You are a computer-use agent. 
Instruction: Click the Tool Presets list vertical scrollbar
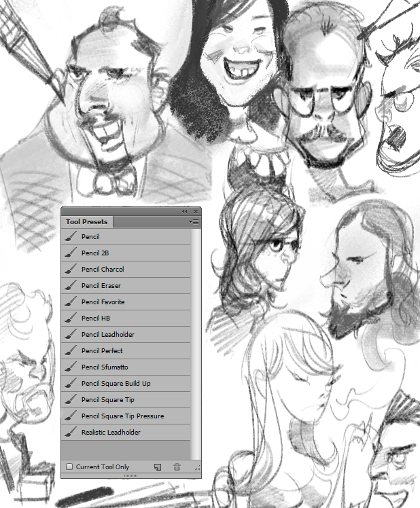pos(196,344)
